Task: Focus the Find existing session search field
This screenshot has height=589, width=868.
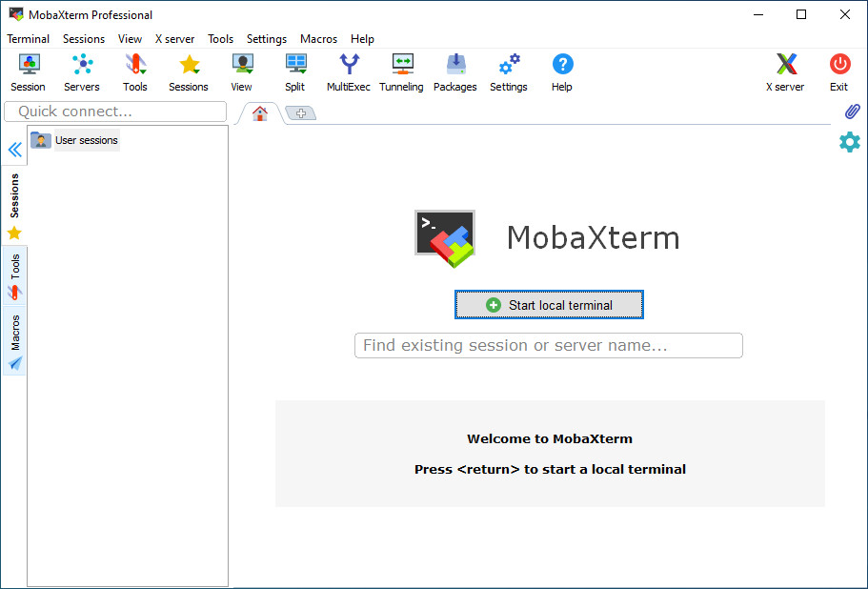Action: coord(549,345)
